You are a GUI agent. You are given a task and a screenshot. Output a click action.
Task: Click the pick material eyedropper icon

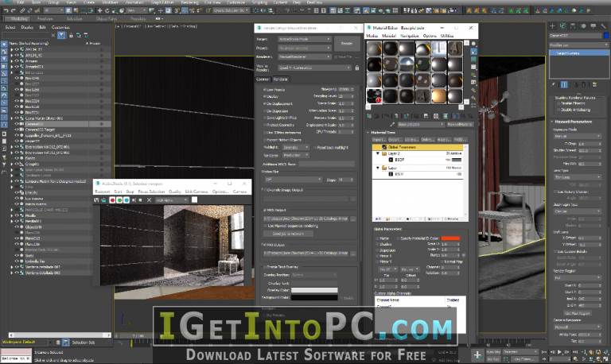click(392, 125)
